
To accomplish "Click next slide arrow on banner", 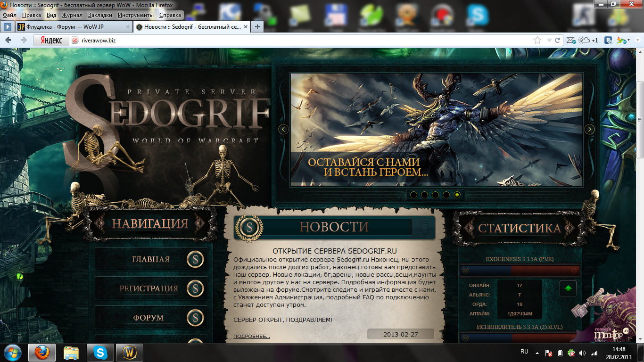I will click(x=589, y=129).
